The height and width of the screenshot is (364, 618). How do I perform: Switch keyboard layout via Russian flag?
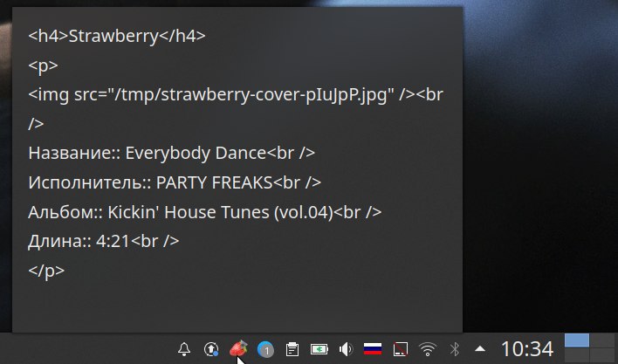tap(373, 349)
